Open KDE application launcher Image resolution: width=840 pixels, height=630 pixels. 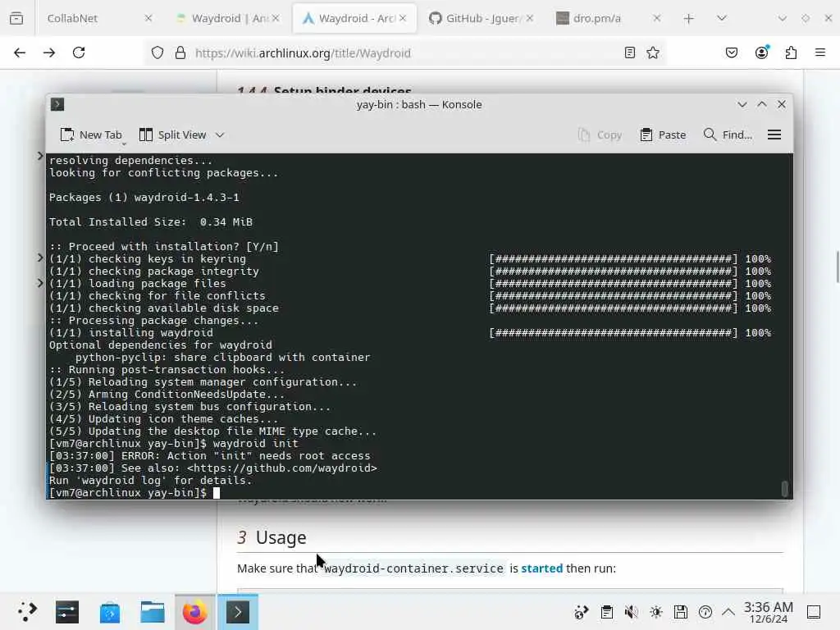26,612
